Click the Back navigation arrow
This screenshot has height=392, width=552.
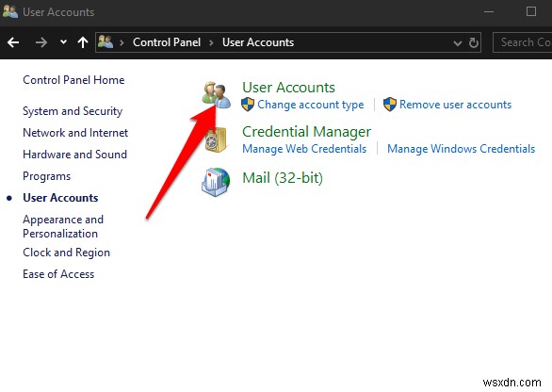click(13, 42)
